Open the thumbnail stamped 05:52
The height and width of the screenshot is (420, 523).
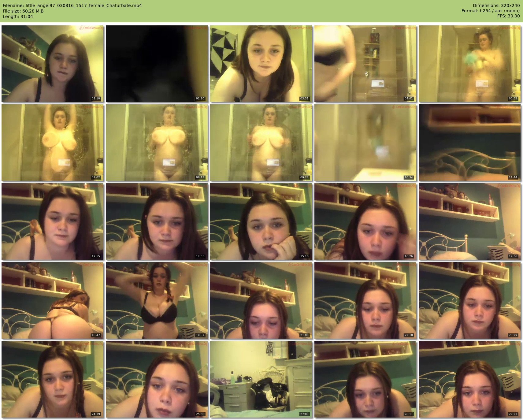tap(470, 64)
